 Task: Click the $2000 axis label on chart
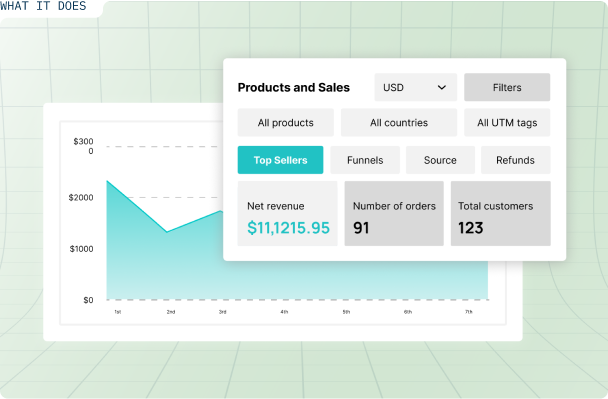point(81,198)
